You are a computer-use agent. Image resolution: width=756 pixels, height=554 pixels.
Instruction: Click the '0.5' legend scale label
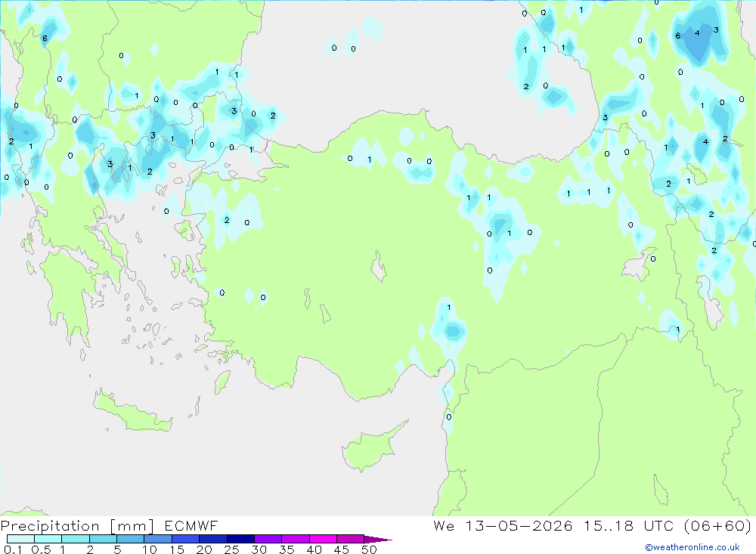[x=41, y=549]
